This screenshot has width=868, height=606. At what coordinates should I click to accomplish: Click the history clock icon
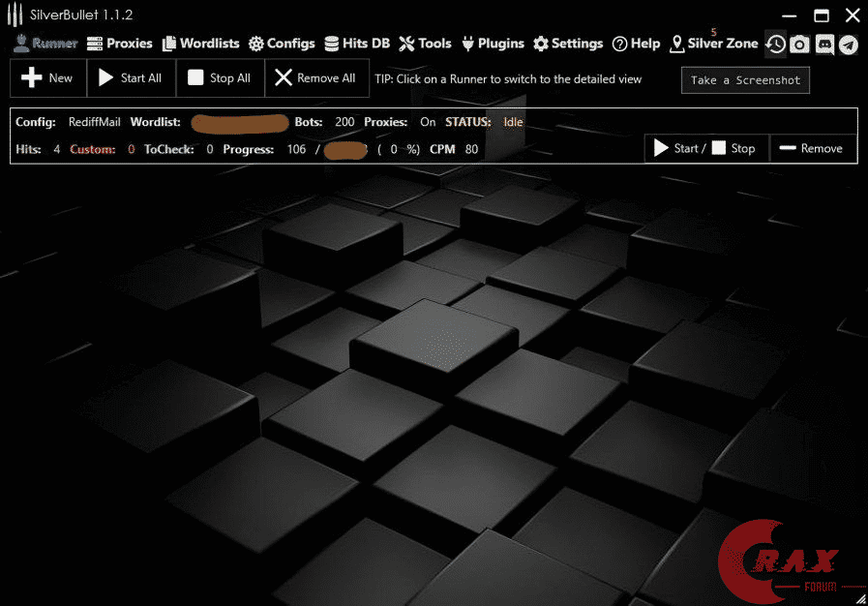(x=775, y=45)
